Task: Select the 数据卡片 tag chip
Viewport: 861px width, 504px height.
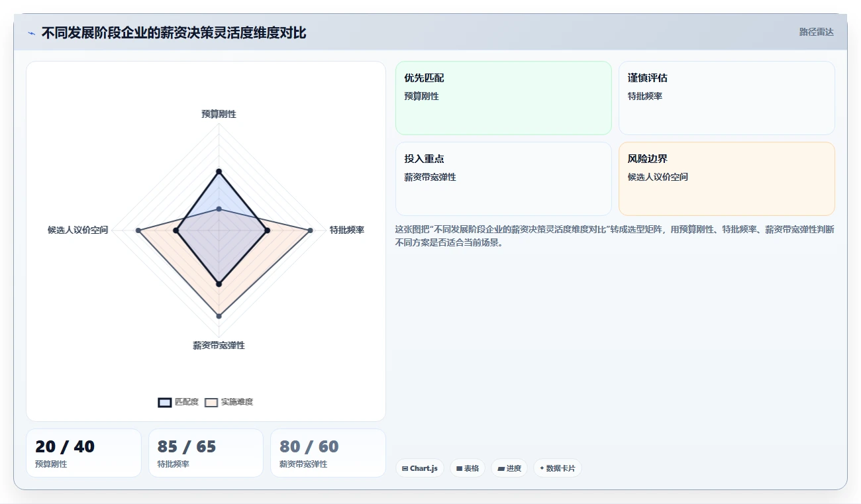Action: click(x=558, y=468)
